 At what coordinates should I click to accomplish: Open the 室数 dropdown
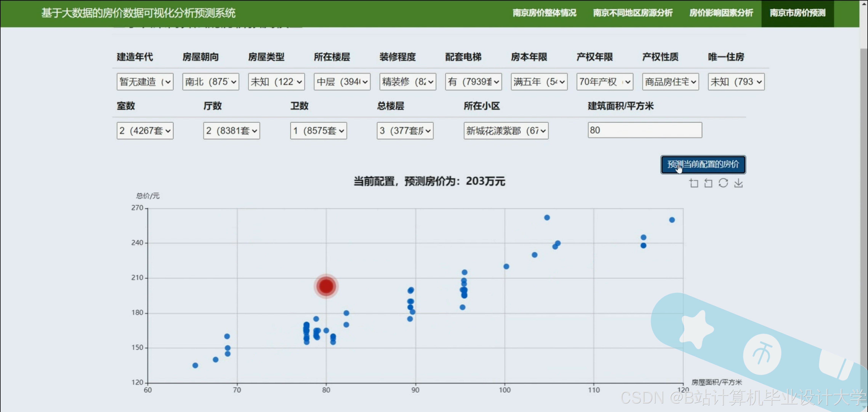coord(145,131)
